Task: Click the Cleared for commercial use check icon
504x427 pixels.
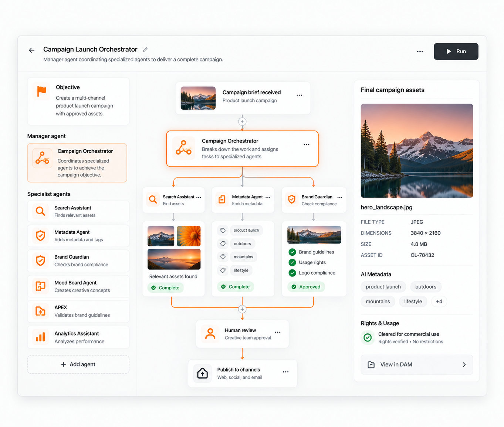Action: click(x=368, y=337)
